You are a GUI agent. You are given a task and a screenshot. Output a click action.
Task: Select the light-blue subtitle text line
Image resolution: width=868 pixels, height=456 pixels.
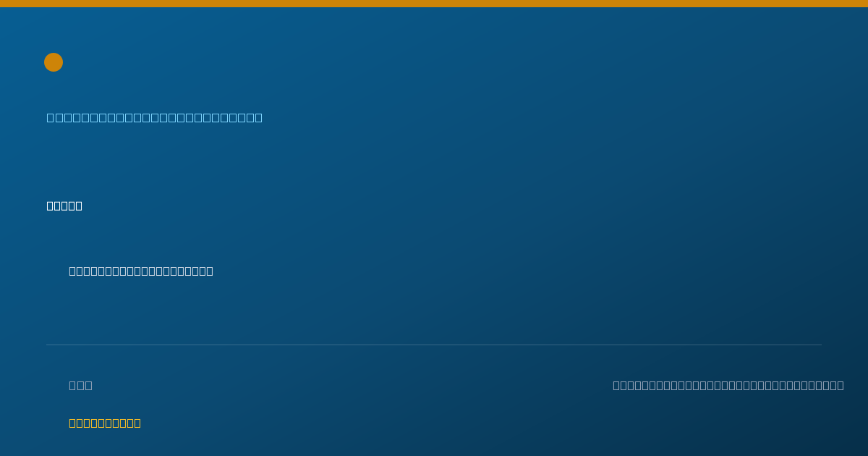click(x=155, y=117)
